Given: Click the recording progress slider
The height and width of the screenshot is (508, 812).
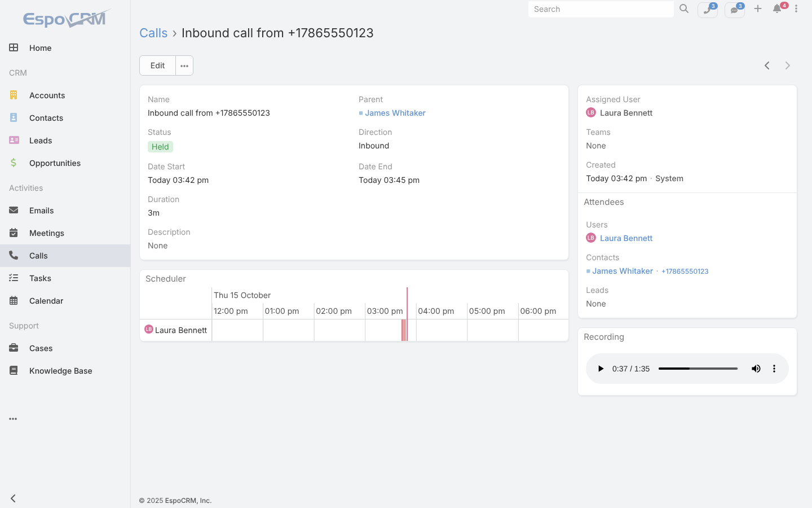Looking at the screenshot, I should [x=698, y=369].
